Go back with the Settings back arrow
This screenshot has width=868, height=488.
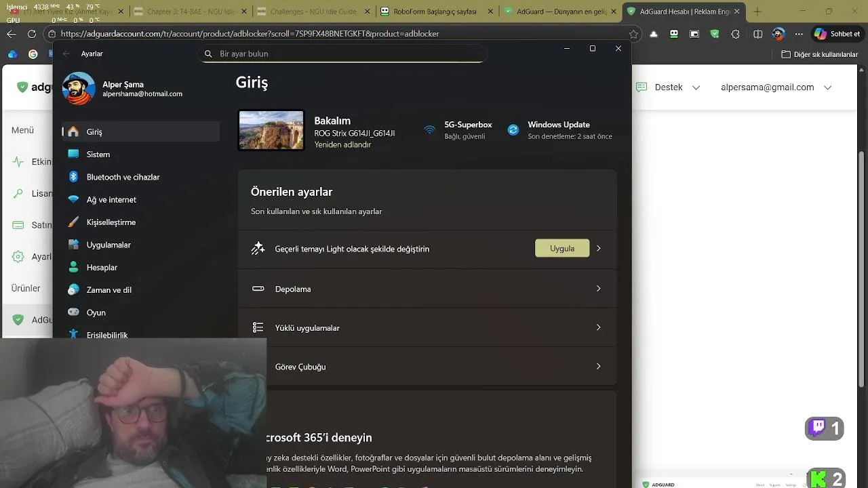(x=66, y=54)
